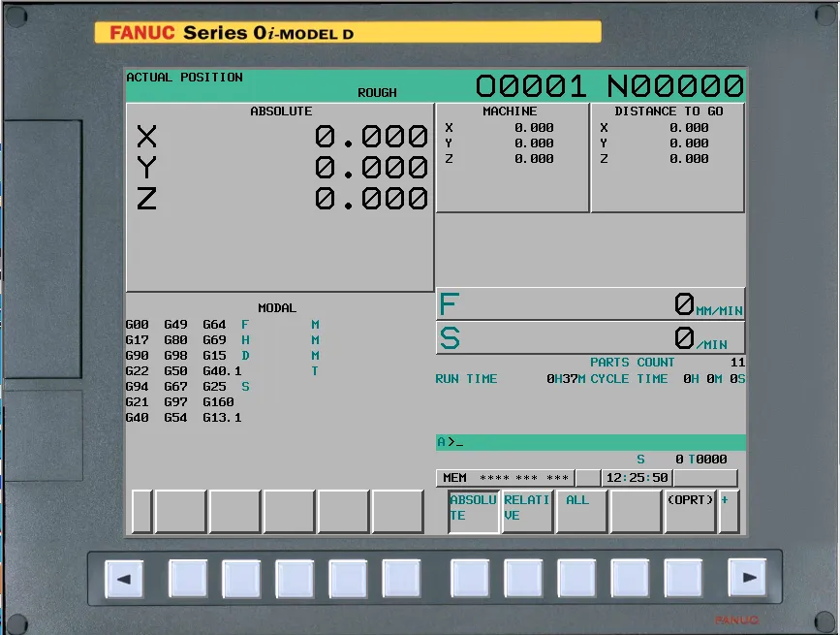Viewport: 840px width, 635px height.
Task: Click the DISTANCE TO GO Z value
Action: 689,159
